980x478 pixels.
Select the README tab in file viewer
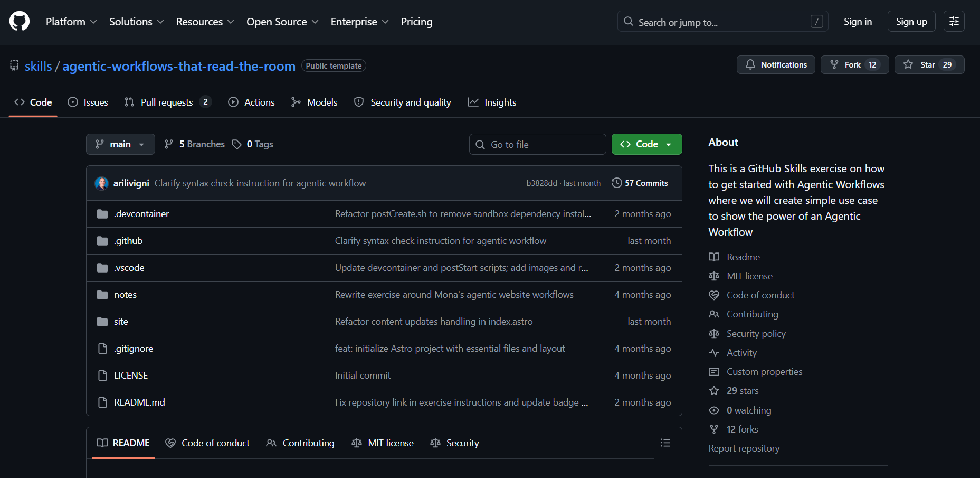(x=123, y=443)
